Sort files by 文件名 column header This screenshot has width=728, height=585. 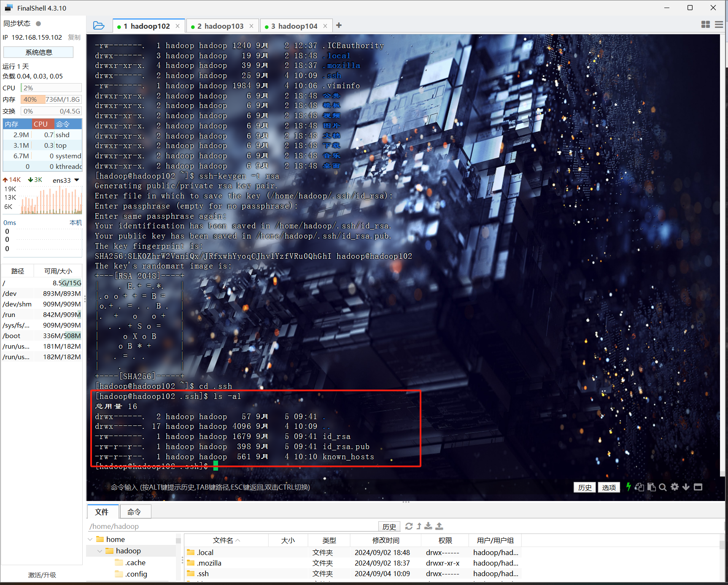pyautogui.click(x=226, y=540)
